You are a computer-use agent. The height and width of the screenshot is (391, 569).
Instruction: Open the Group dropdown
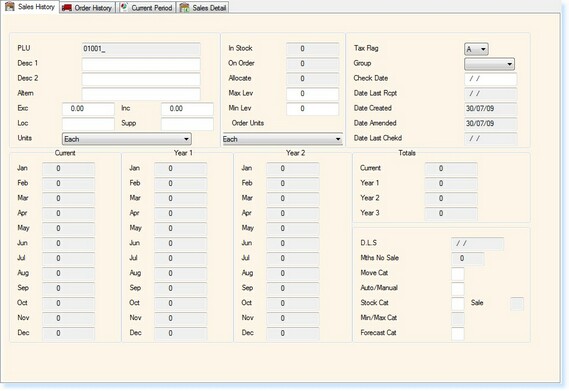click(489, 64)
